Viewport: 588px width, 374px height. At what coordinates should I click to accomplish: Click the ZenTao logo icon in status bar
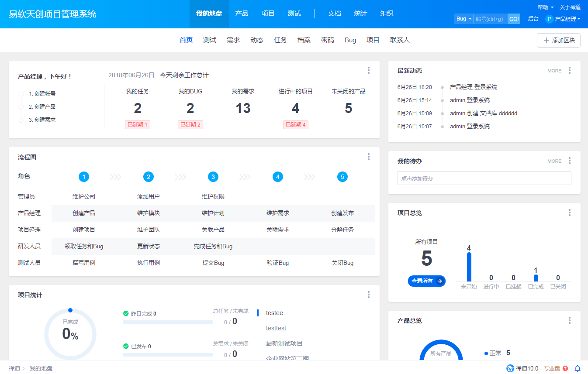(509, 368)
